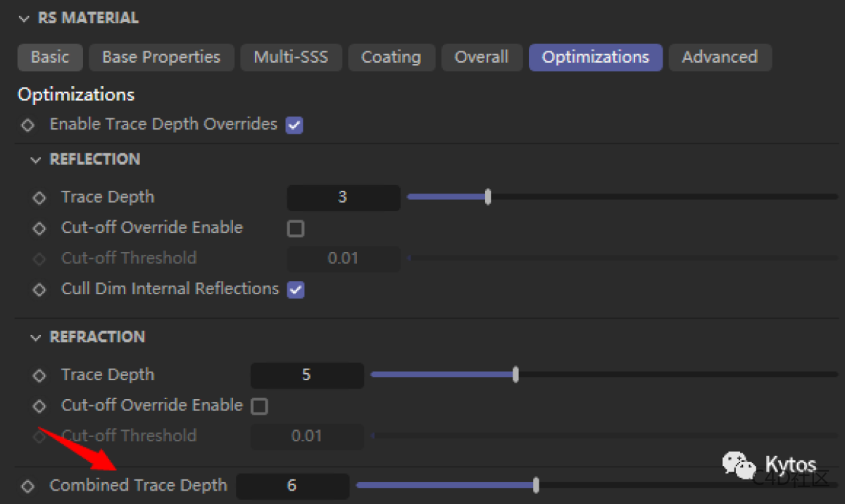
Task: Collapse the REFRACTION group
Action: tap(36, 338)
